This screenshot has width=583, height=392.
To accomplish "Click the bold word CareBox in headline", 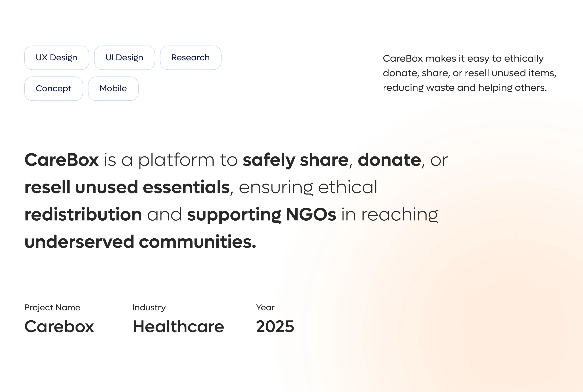I will point(62,160).
